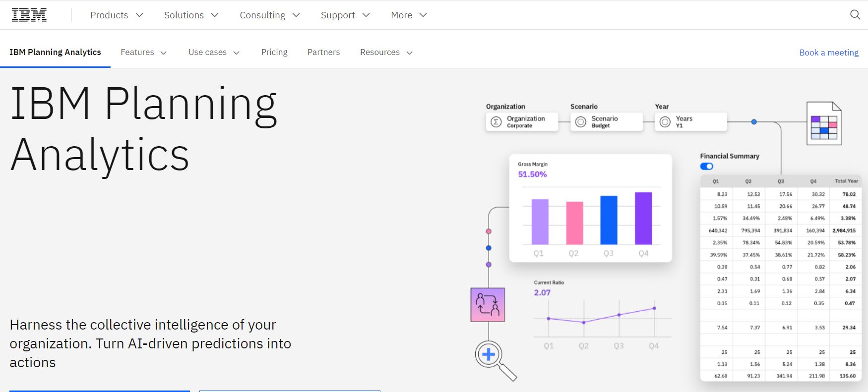Click the magnifying glass plus icon
The width and height of the screenshot is (868, 392).
[489, 355]
